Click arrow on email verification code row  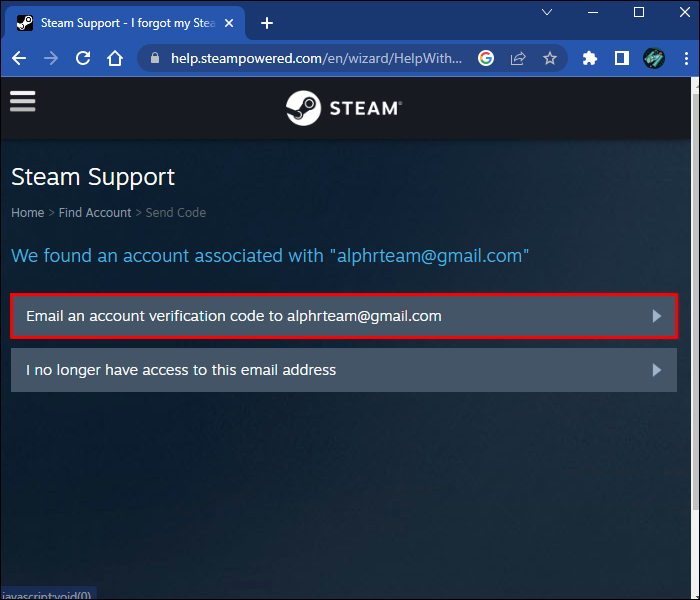(656, 316)
